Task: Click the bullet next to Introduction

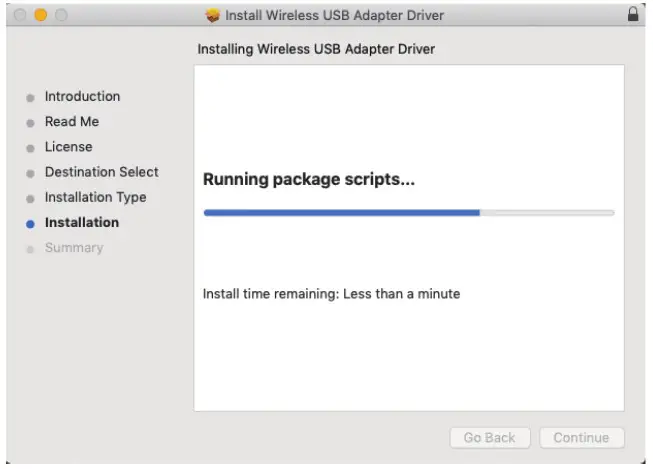Action: tap(31, 97)
